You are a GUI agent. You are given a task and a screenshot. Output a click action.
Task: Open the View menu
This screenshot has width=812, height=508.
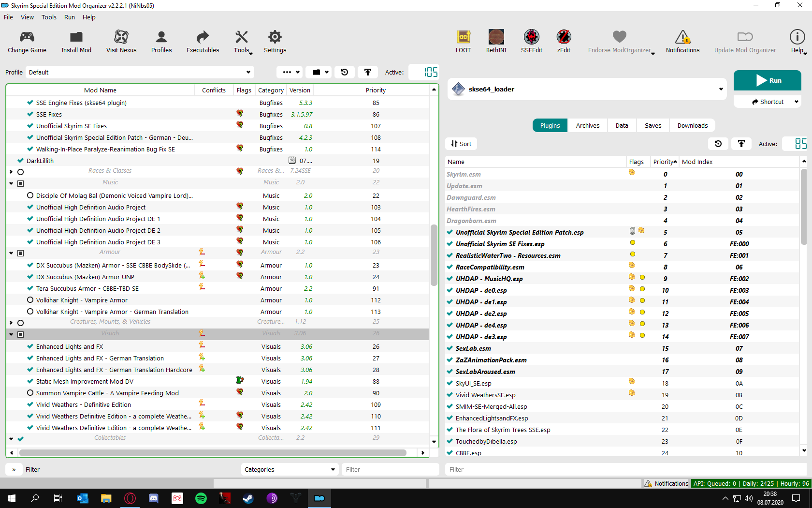(27, 17)
